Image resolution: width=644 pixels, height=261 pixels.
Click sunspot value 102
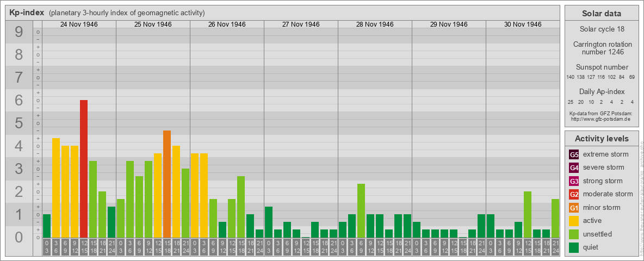(x=612, y=77)
